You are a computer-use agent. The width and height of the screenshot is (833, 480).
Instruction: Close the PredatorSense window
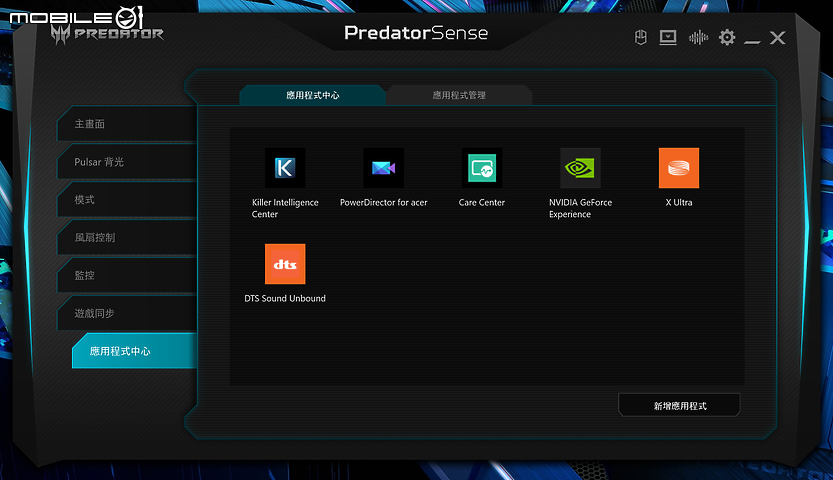click(x=778, y=38)
